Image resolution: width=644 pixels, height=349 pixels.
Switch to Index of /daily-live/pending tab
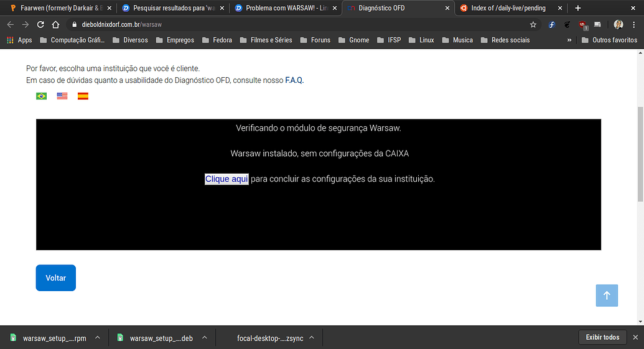point(510,8)
